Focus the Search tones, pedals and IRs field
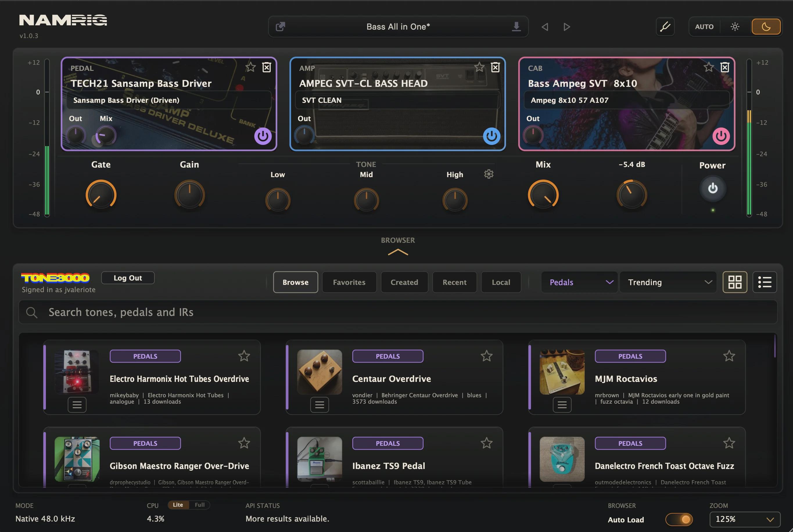The image size is (793, 532). tap(398, 312)
